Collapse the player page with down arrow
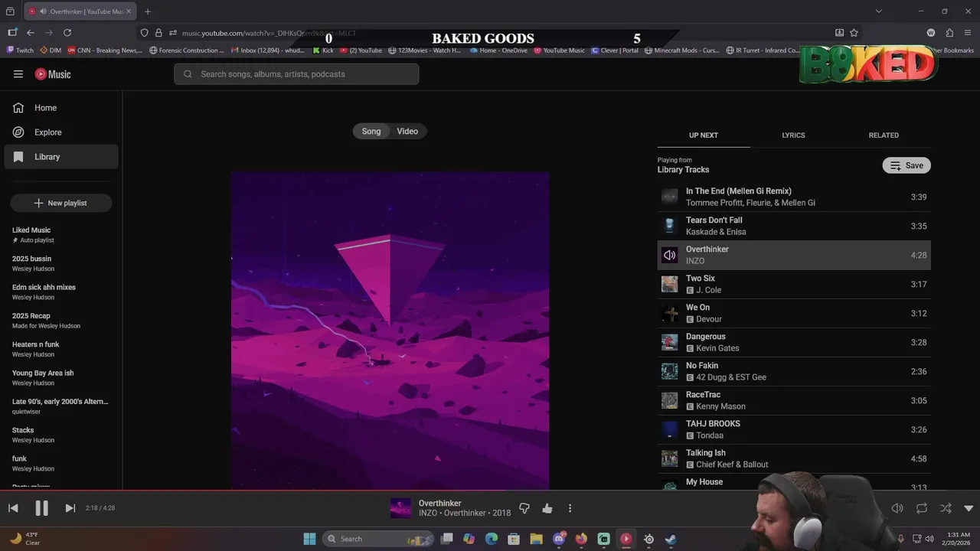The height and width of the screenshot is (551, 980). tap(969, 508)
